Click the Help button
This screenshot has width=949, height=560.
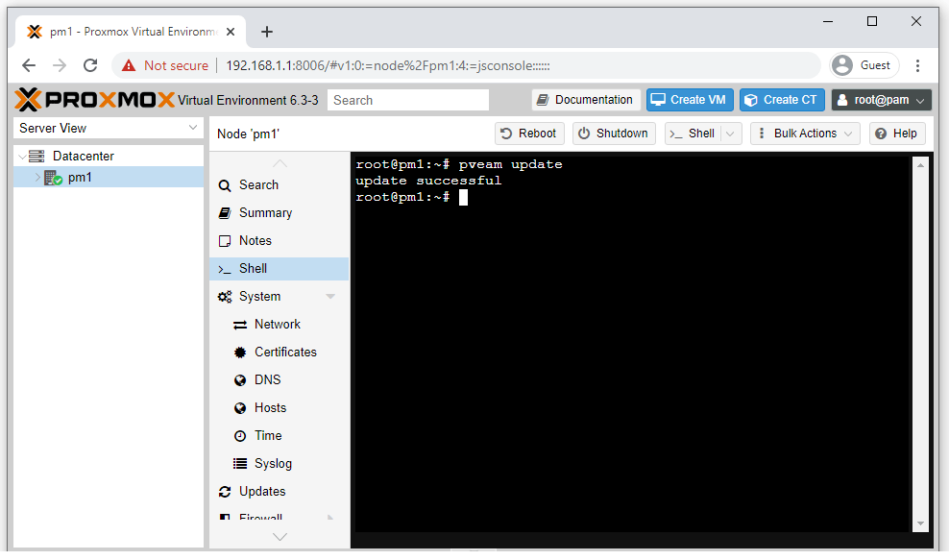[897, 134]
